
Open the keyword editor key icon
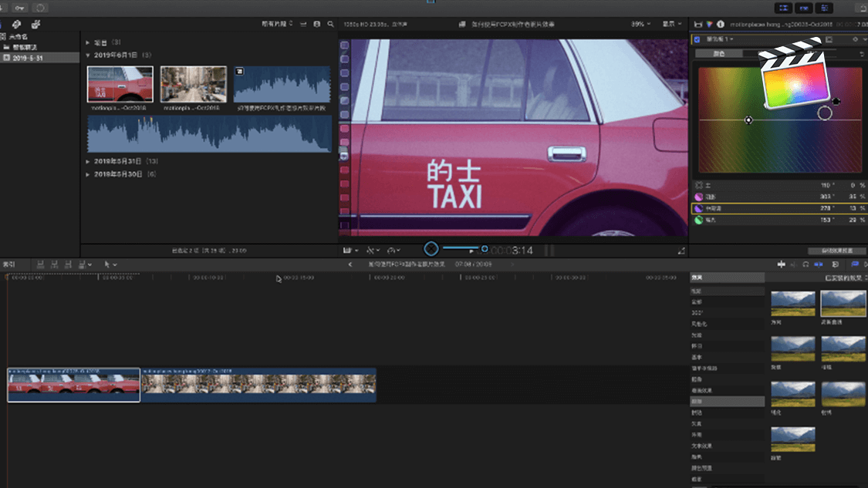point(19,8)
